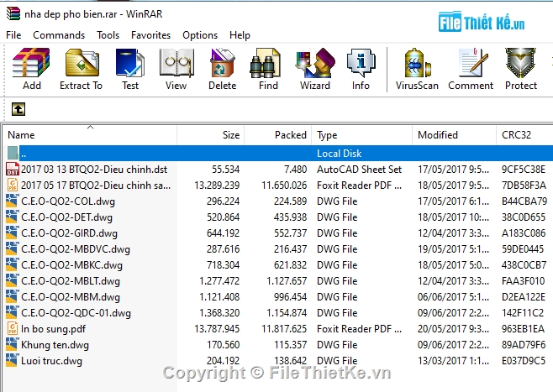Select the DST icon of 2017 03 13 BTQO2 file
The image size is (553, 392).
click(x=13, y=169)
